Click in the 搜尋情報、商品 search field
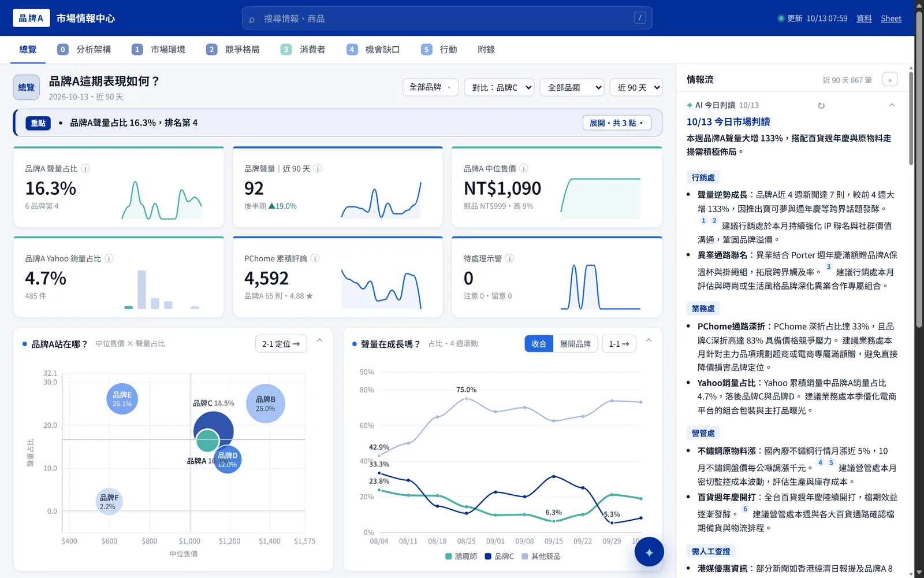924x578 pixels. coord(447,18)
